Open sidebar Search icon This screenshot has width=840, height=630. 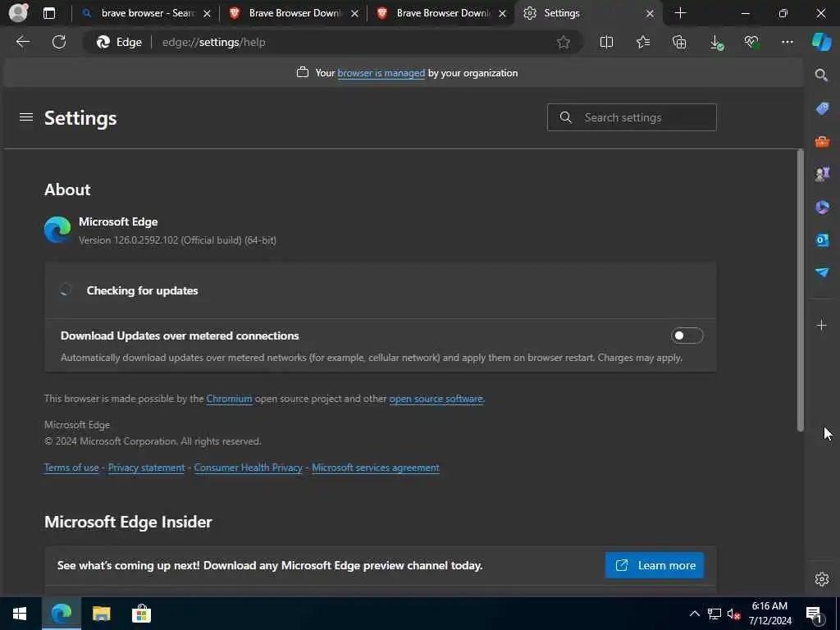click(822, 75)
